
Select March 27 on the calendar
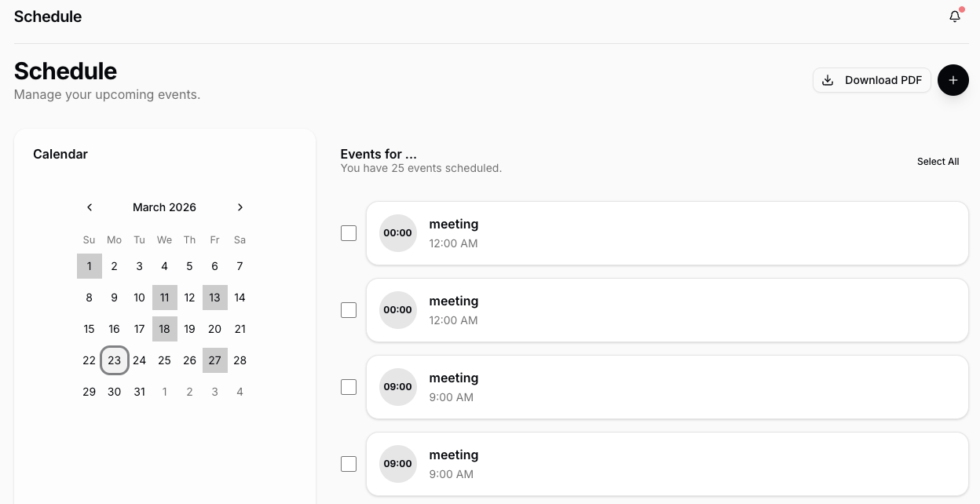(214, 360)
